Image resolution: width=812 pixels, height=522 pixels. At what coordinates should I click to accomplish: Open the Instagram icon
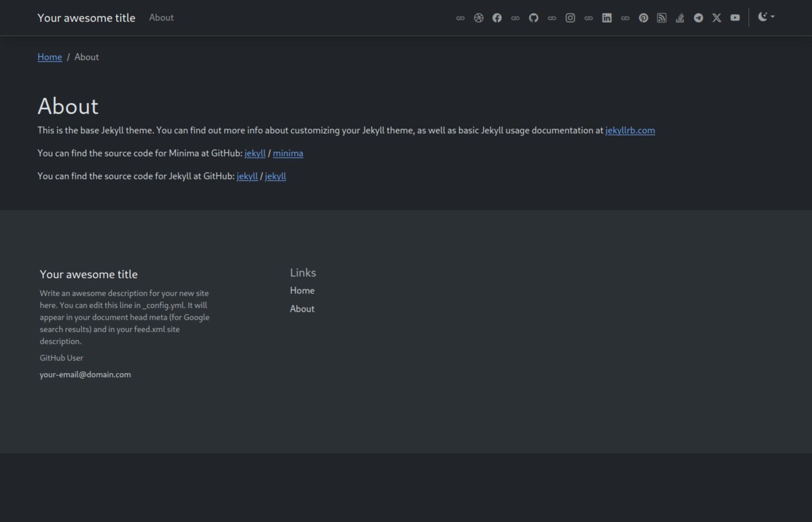[x=570, y=18]
